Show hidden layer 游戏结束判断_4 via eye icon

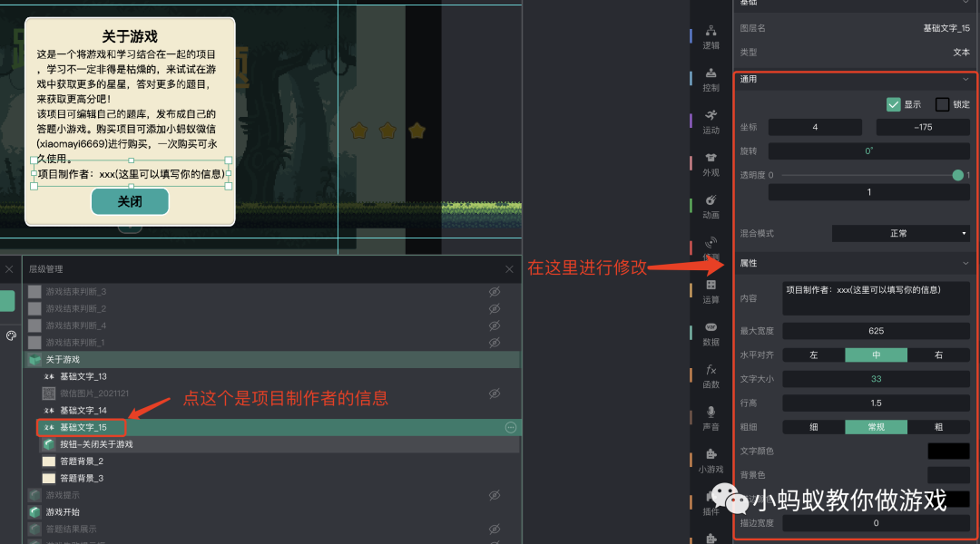pos(495,325)
